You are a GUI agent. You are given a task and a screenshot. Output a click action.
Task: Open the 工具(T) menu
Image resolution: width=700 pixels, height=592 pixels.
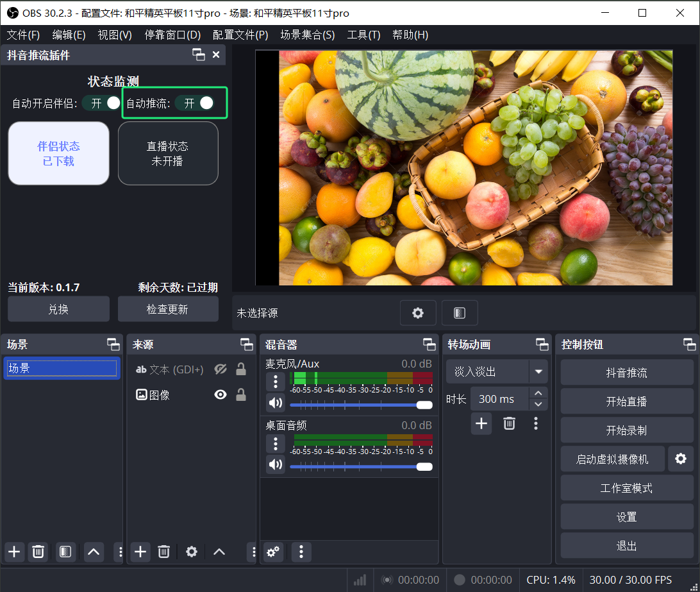click(x=363, y=35)
